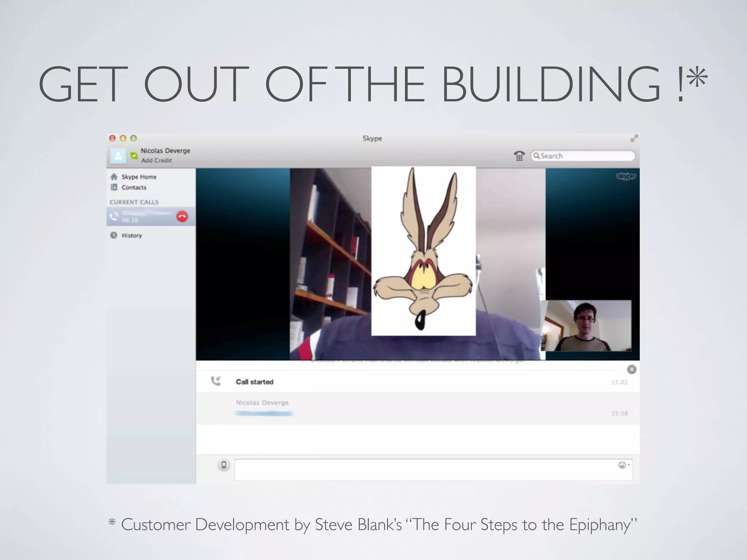Close the chat panel with X button
The width and height of the screenshot is (747, 560).
(x=632, y=369)
